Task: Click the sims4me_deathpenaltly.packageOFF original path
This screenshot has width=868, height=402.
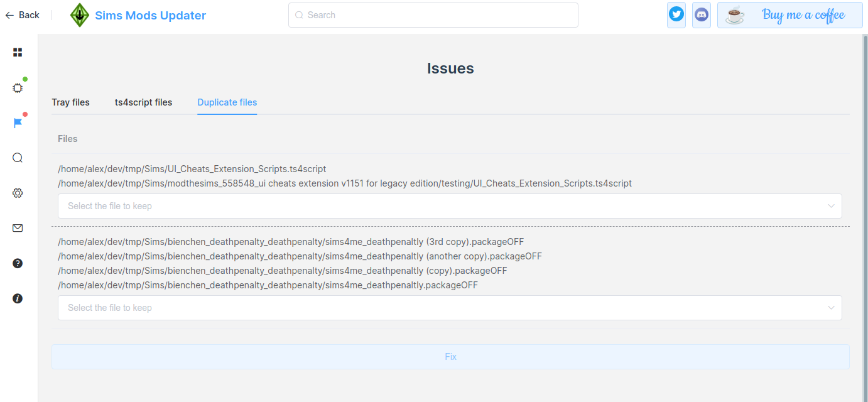Action: tap(268, 285)
